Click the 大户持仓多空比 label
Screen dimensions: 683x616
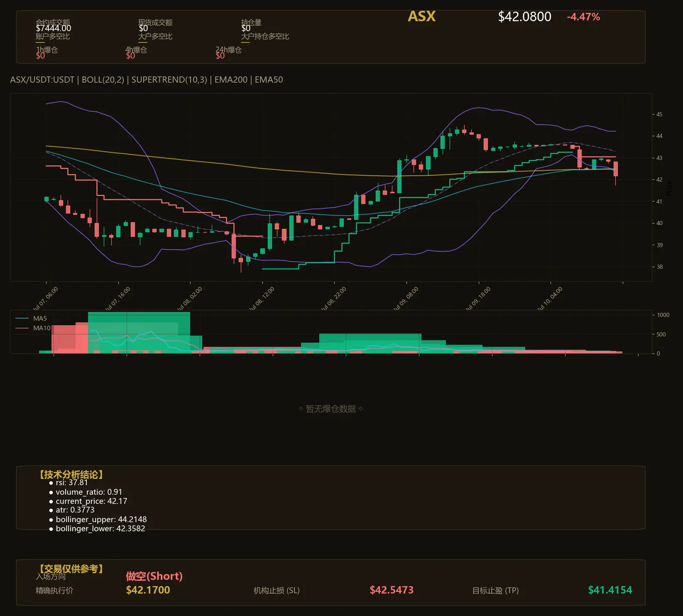coord(265,36)
